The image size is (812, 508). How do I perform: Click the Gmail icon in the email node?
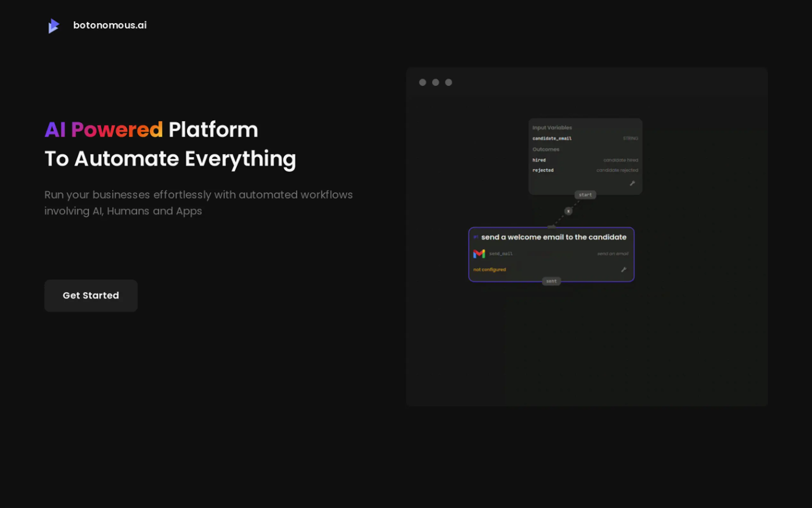[479, 254]
